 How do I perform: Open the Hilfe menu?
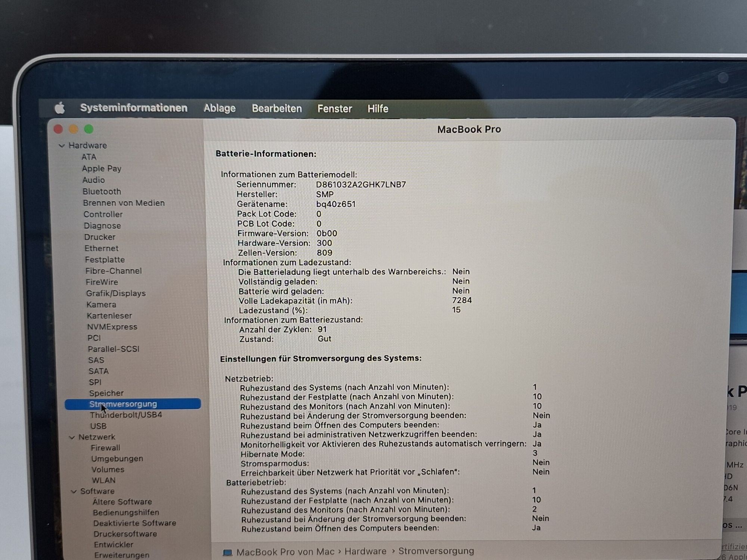378,109
